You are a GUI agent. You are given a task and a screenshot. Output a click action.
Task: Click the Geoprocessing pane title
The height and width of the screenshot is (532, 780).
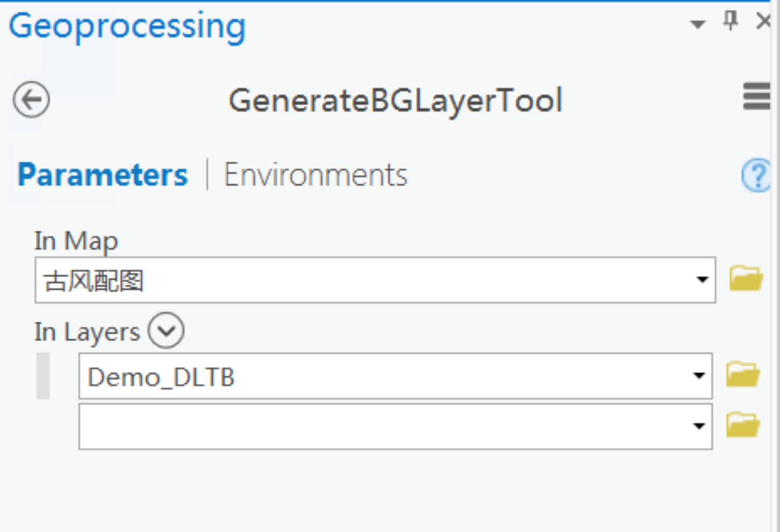(127, 26)
